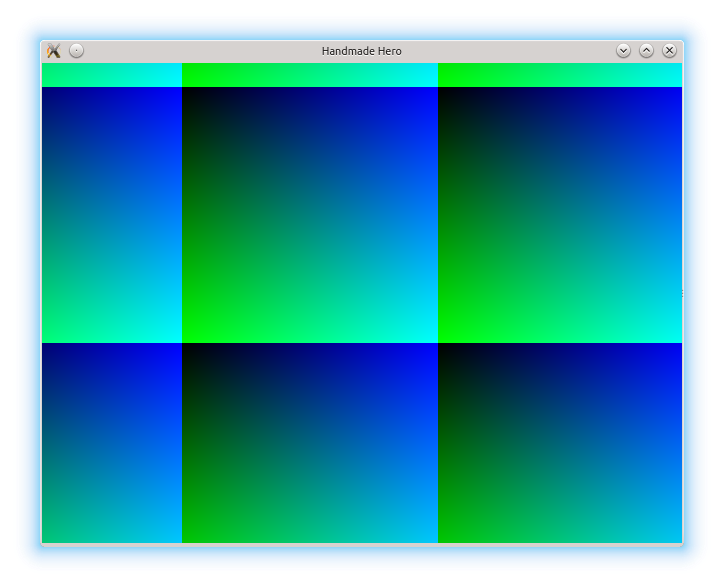Click the top-middle green-to-cyan strip

click(x=309, y=75)
